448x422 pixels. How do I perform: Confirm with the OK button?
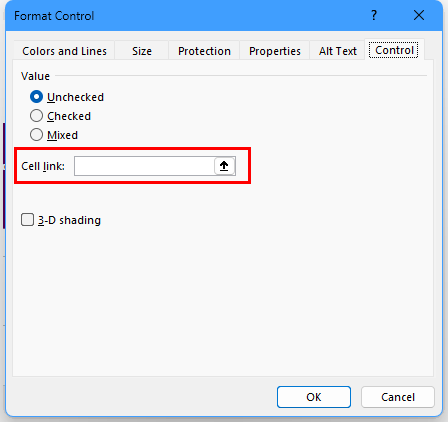coord(314,397)
